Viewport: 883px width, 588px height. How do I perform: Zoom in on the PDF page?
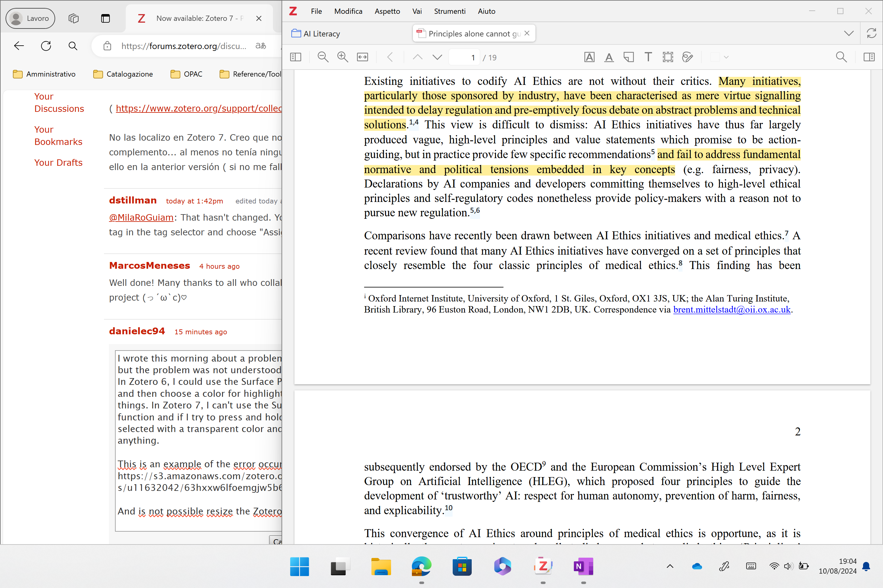(342, 57)
